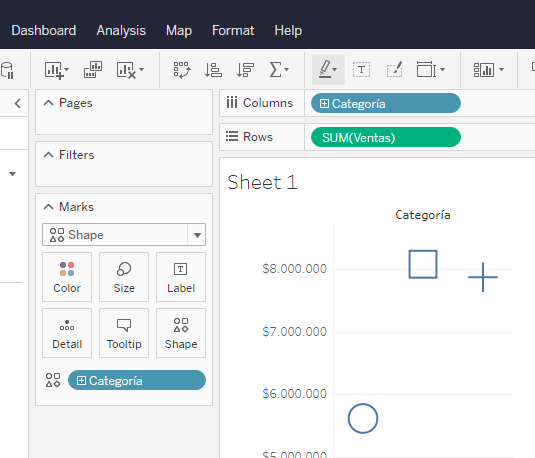Screen dimensions: 535x458
Task: Click the Clear Sheet toolbar icon
Action: [x=130, y=70]
